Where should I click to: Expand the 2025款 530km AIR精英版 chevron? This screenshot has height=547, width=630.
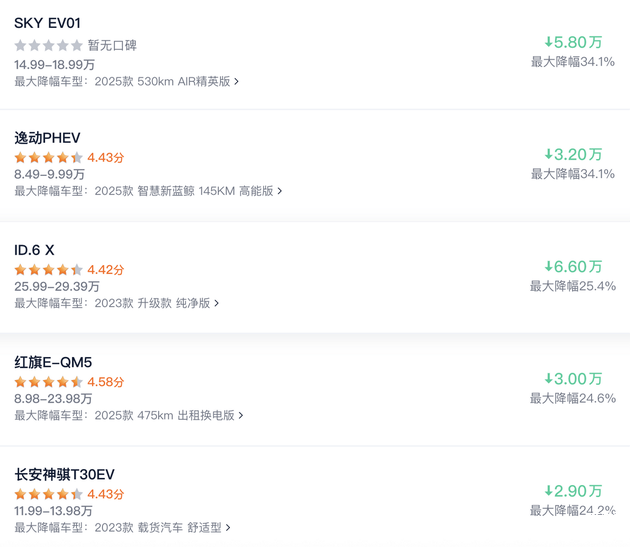click(x=236, y=82)
